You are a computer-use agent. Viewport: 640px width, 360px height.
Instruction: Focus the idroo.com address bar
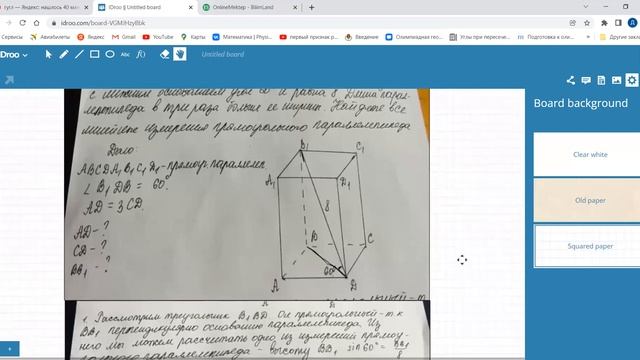click(103, 23)
